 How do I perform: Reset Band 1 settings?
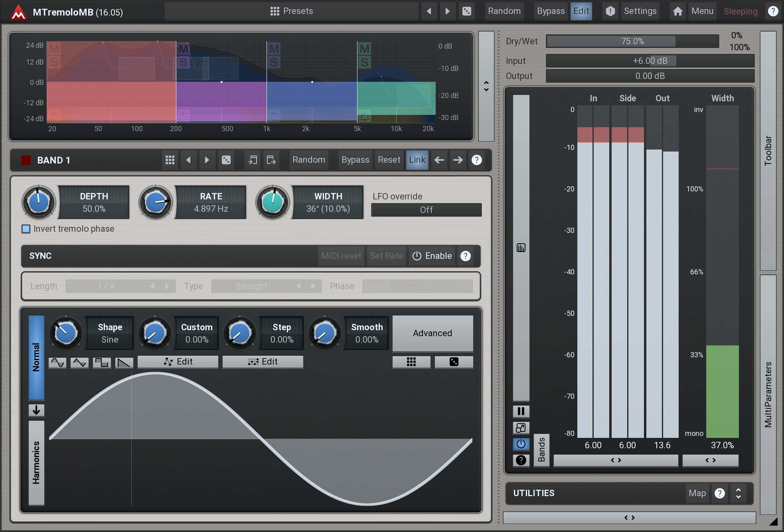click(x=389, y=160)
